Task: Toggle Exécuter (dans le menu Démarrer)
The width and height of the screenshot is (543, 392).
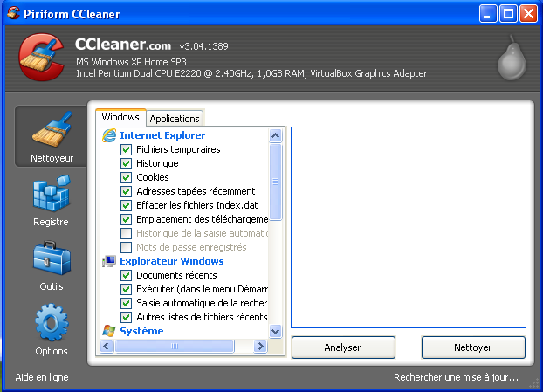Action: click(126, 289)
